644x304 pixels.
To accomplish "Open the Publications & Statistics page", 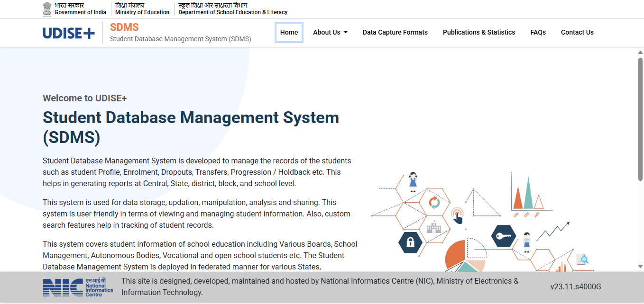I will click(x=478, y=32).
